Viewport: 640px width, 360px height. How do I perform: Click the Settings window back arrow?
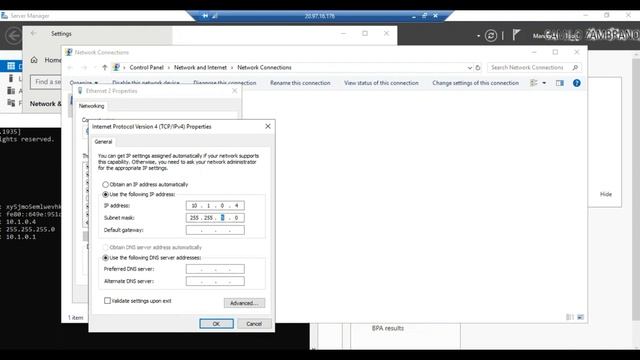[33, 33]
